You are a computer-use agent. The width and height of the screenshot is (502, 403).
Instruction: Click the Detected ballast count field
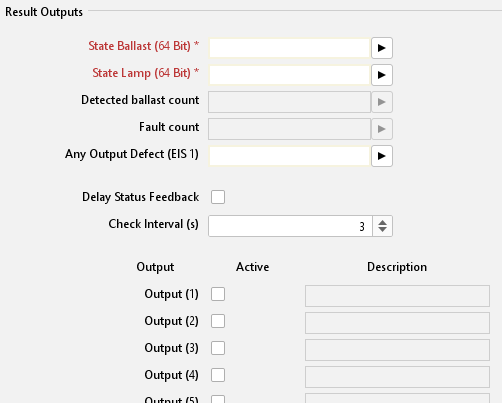[x=290, y=102]
